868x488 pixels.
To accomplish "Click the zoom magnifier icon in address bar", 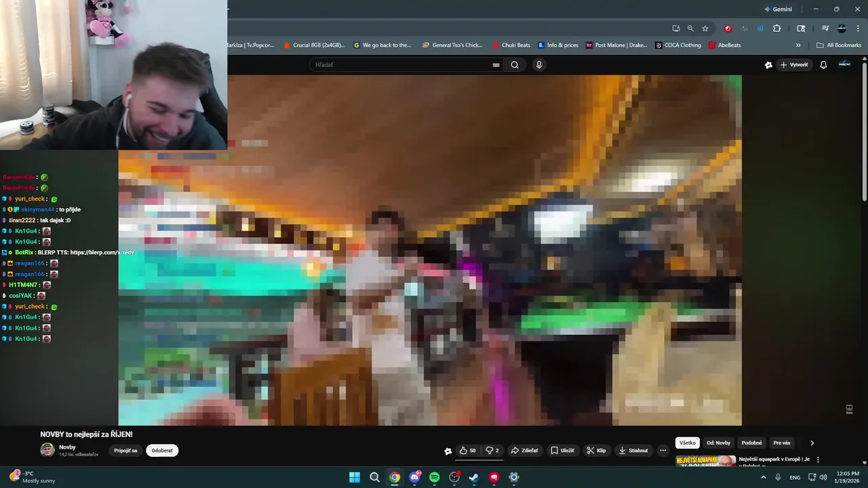I will click(x=690, y=28).
